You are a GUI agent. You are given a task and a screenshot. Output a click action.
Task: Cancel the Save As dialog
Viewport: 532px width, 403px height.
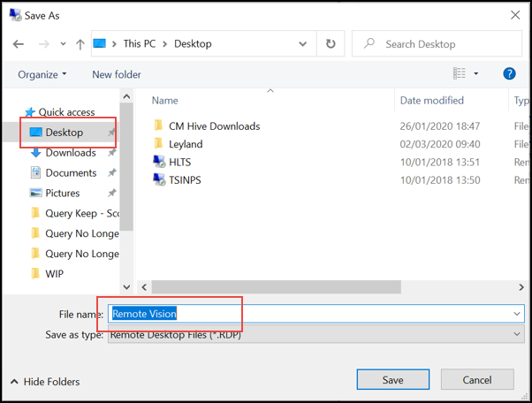[x=476, y=380]
